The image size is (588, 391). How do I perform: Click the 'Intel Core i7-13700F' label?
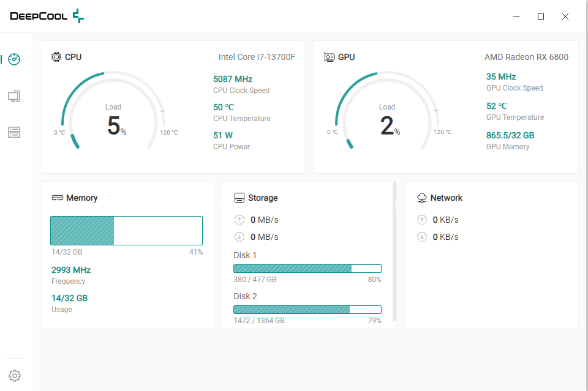point(257,57)
